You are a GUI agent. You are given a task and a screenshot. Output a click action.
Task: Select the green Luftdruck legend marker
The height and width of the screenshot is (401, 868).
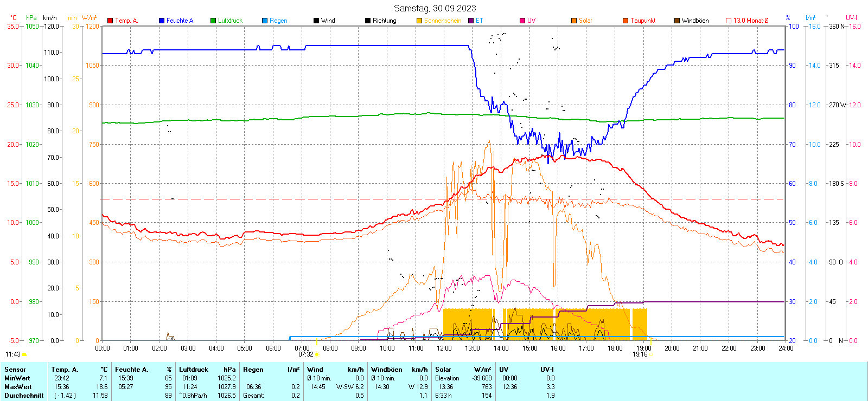[213, 21]
